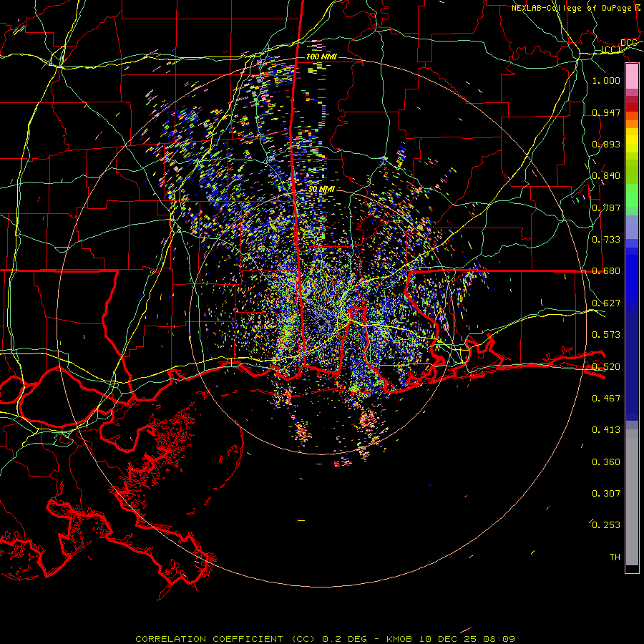The width and height of the screenshot is (644, 644).
Task: Click the 100 NMI range ring label
Action: 321,57
